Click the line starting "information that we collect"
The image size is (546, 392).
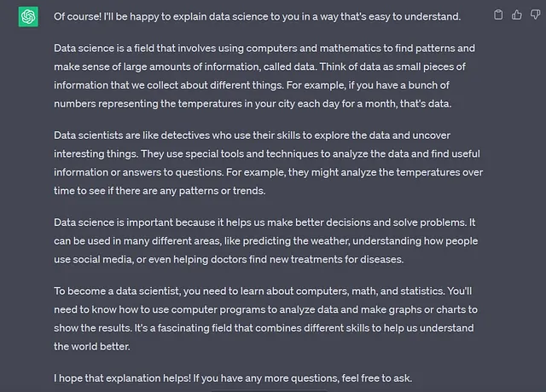[x=252, y=85]
